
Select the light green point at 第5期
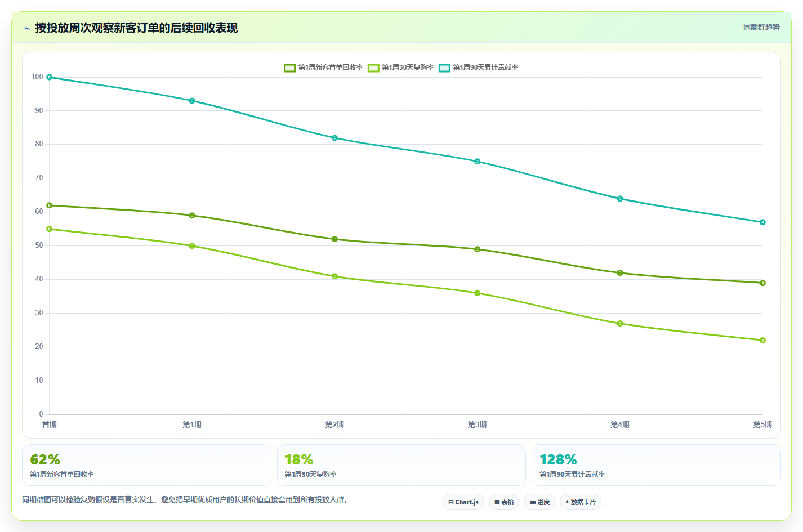(x=762, y=341)
